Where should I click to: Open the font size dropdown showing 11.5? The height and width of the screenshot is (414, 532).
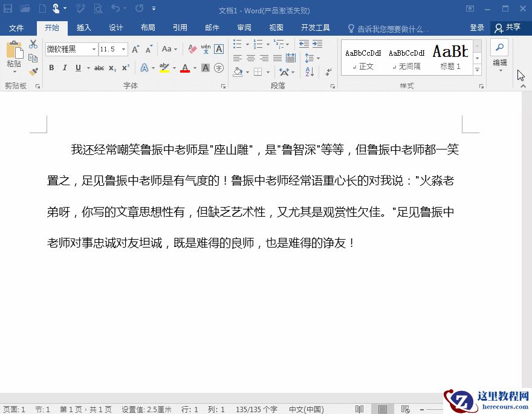pos(124,49)
